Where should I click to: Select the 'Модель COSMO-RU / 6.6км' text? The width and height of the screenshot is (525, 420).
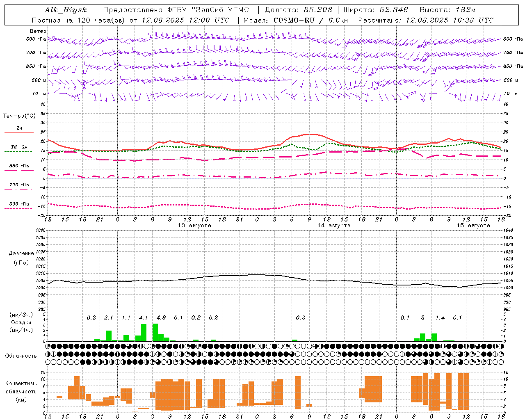click(x=295, y=20)
